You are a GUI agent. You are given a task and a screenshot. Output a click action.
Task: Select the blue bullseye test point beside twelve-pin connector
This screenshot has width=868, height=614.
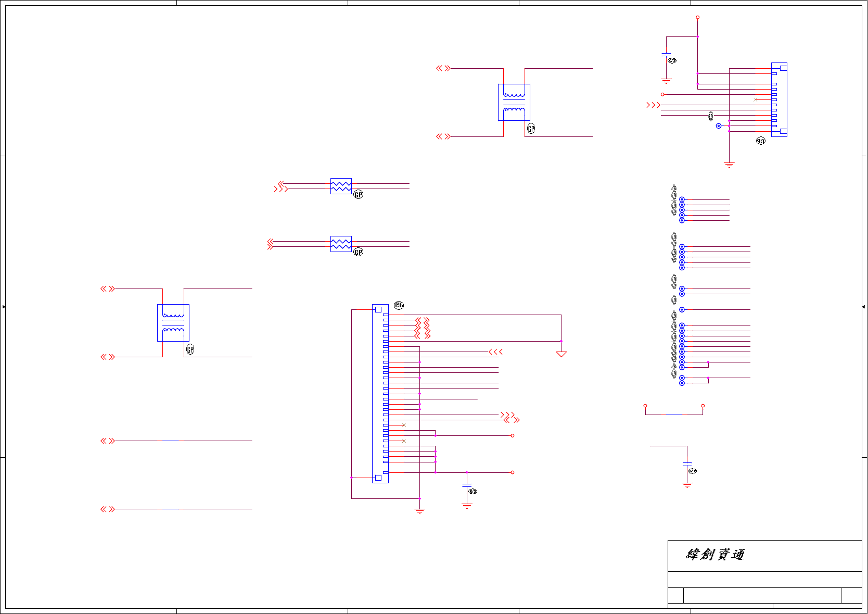(x=719, y=126)
